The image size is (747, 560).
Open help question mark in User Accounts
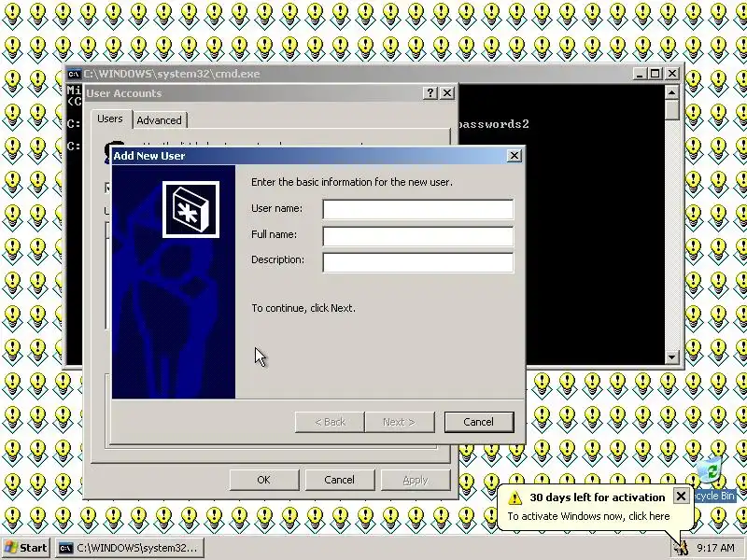pos(430,92)
